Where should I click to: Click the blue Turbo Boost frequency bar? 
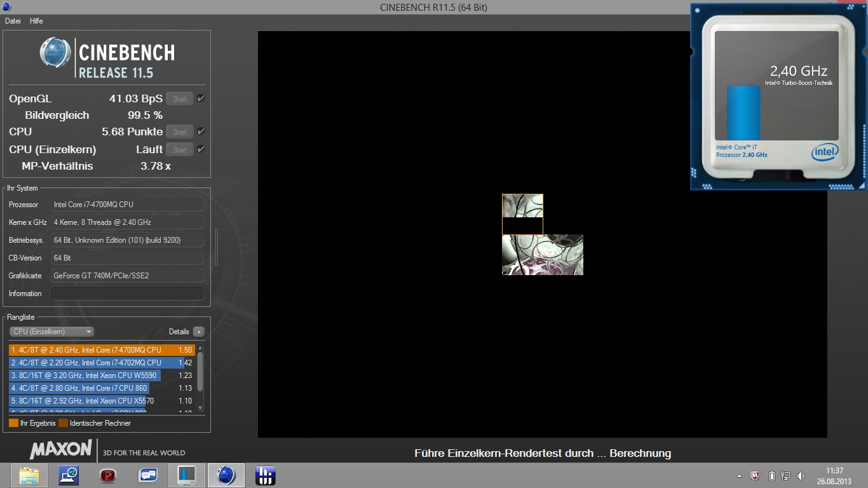(743, 112)
